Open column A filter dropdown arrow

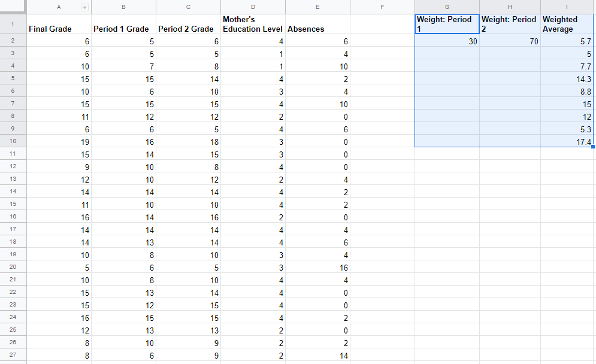[85, 8]
